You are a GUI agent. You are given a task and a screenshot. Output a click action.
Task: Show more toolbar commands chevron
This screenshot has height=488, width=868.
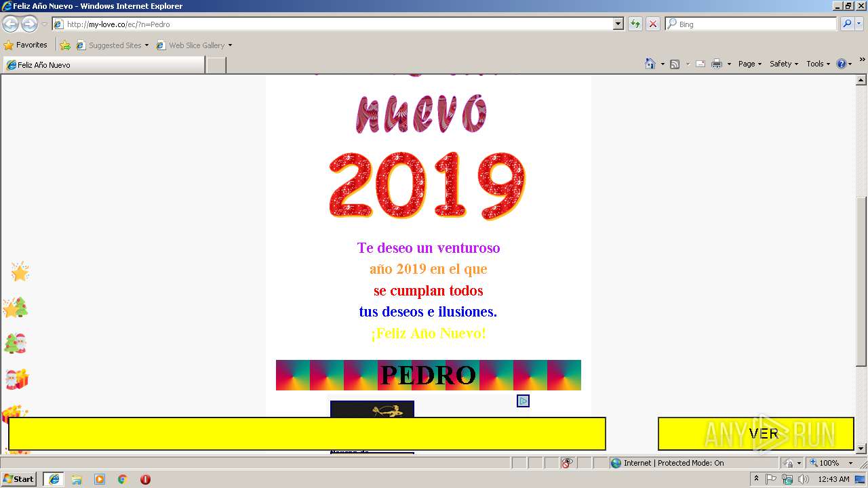[863, 60]
